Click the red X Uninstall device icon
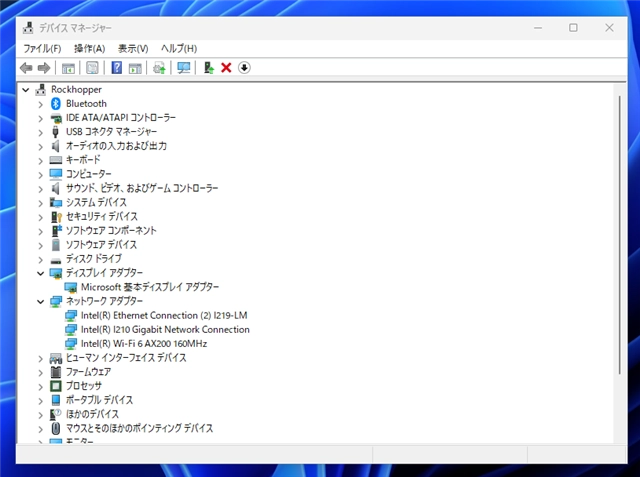This screenshot has width=640, height=477. 226,68
